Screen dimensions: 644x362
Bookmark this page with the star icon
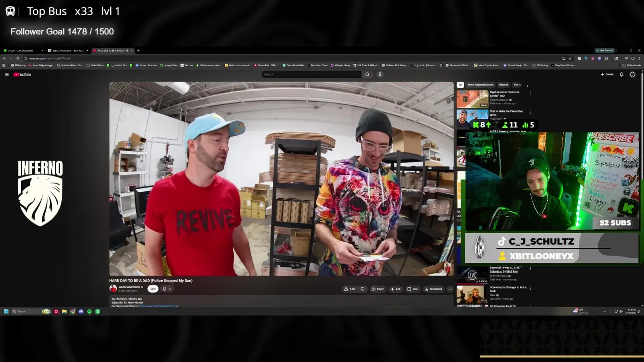click(x=570, y=58)
